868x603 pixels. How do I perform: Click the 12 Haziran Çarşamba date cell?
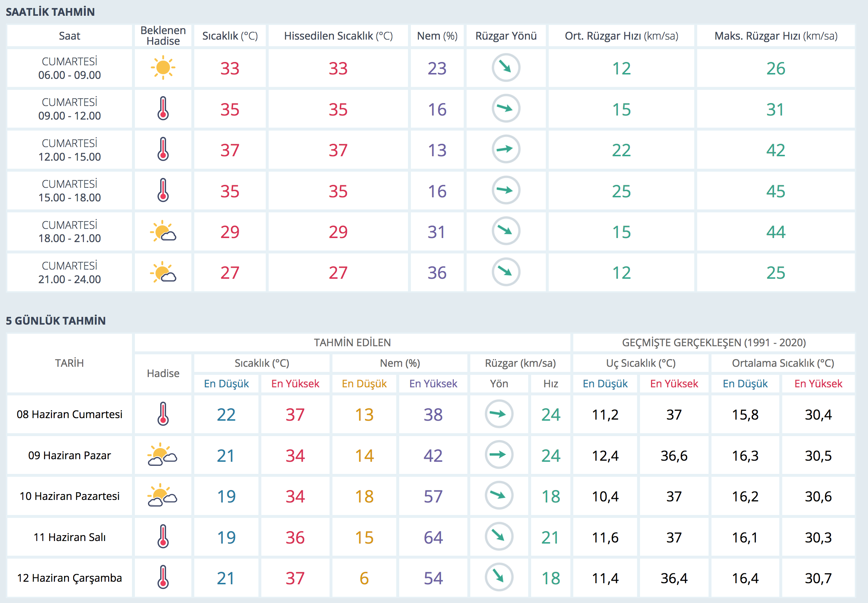tap(70, 578)
